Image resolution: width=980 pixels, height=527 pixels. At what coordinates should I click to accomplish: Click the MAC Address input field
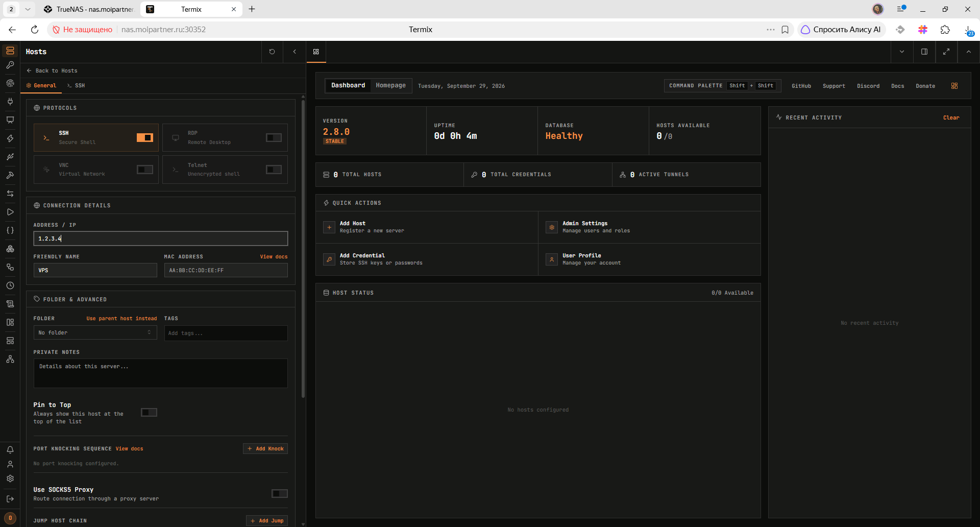click(x=226, y=270)
